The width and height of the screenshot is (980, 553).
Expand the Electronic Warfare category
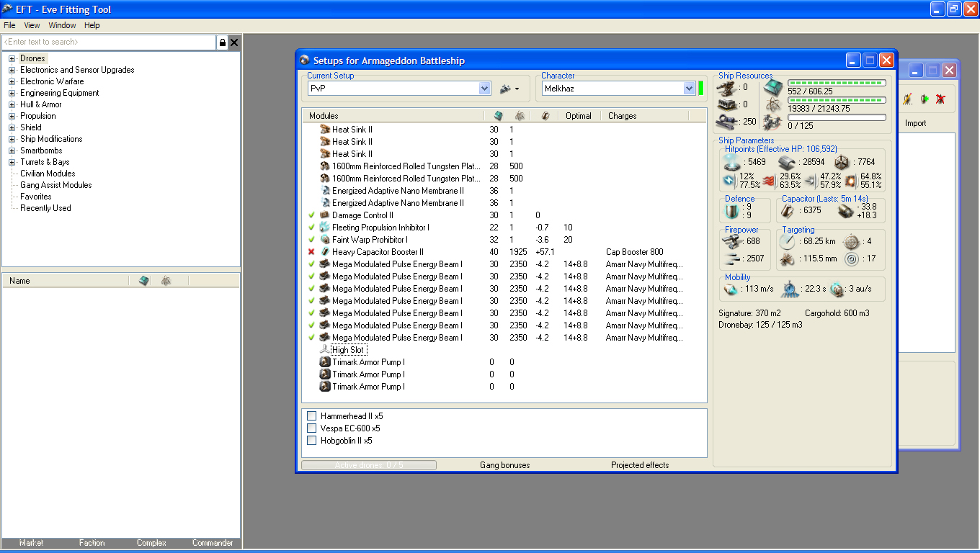pyautogui.click(x=12, y=81)
